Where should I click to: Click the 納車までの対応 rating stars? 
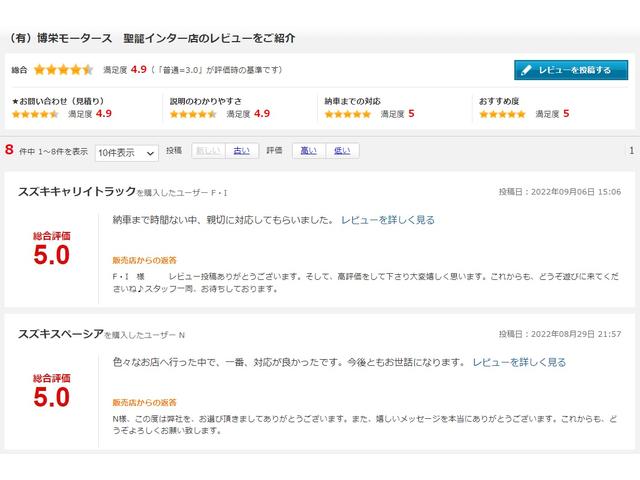coord(348,114)
